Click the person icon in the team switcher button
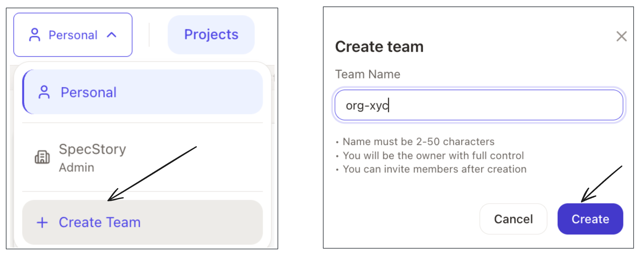This screenshot has height=255, width=644. pos(35,35)
